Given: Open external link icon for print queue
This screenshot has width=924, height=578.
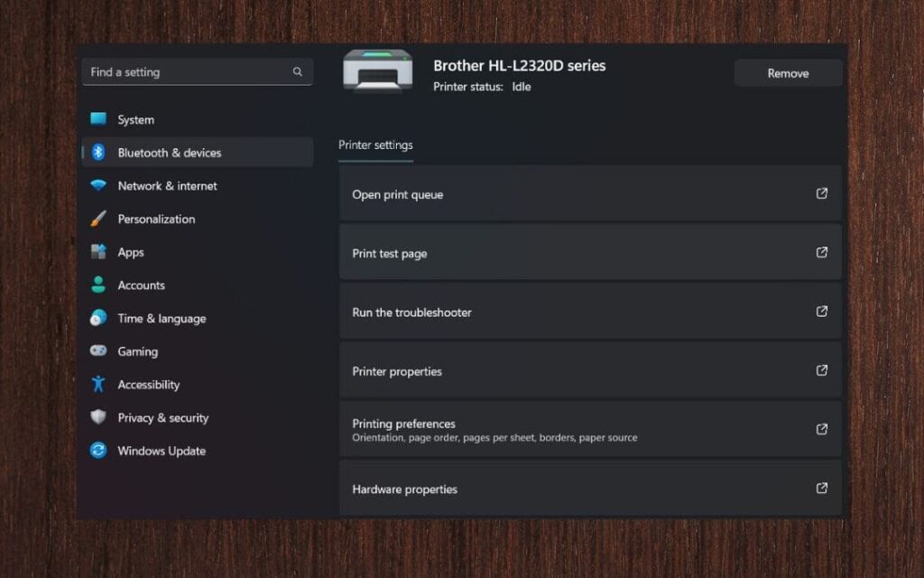Looking at the screenshot, I should (821, 193).
